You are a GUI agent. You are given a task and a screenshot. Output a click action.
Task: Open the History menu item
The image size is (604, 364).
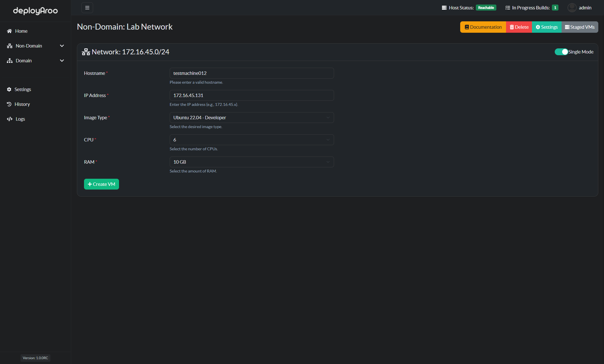point(22,104)
